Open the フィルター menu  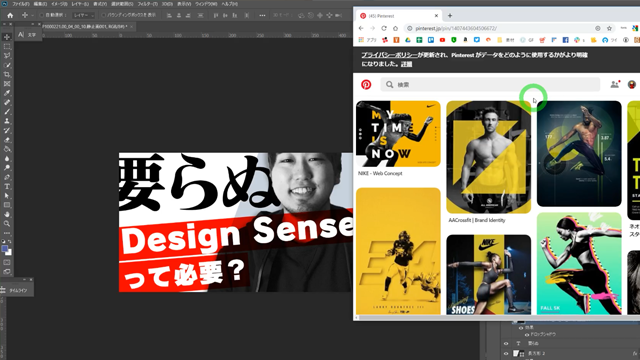point(147,4)
